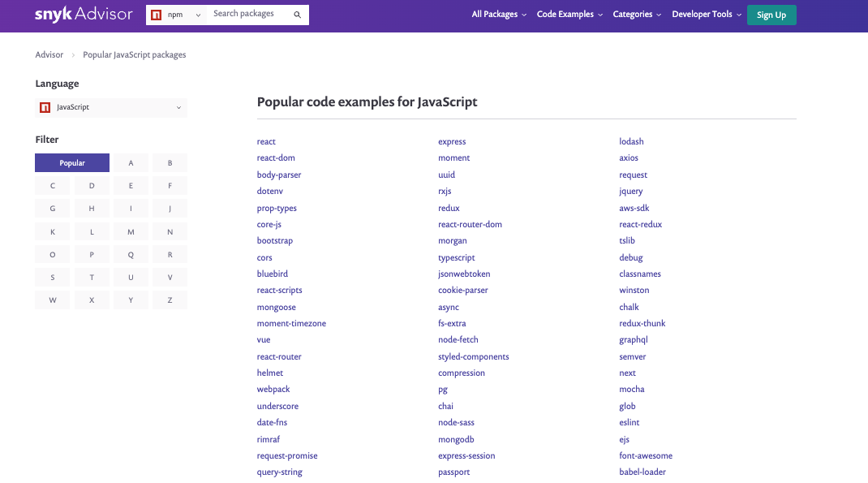
Task: Open the aws-sdk package link
Action: 634,209
